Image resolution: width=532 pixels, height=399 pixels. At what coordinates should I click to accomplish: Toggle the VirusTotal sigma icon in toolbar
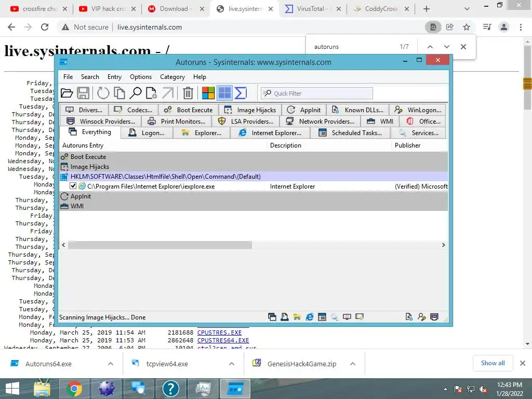coord(241,93)
